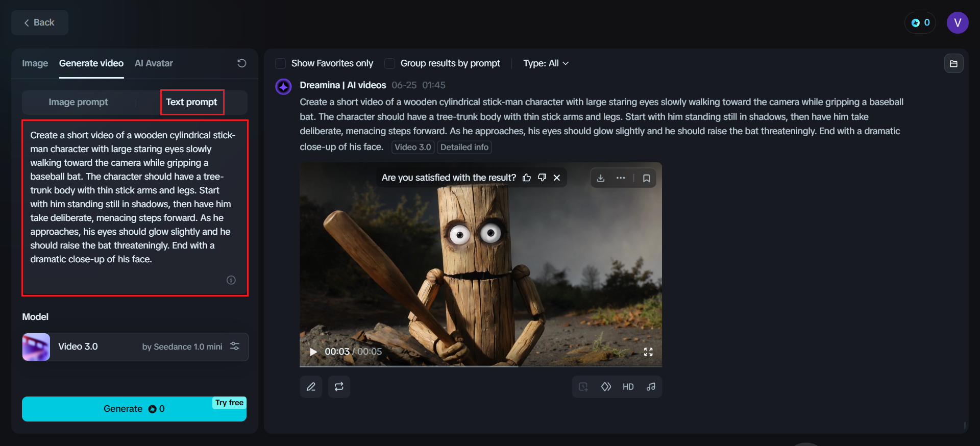Open the AI Avatar tab

tap(154, 63)
